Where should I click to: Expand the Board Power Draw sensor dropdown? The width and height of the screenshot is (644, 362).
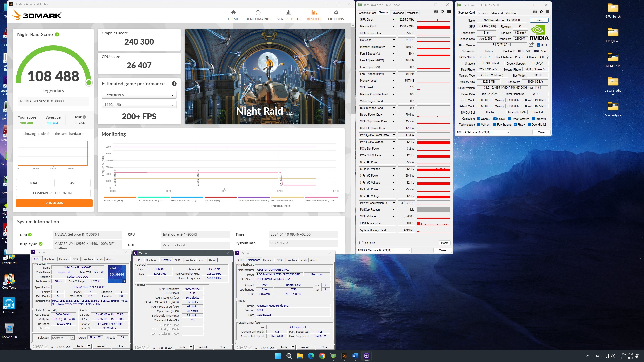coord(394,115)
